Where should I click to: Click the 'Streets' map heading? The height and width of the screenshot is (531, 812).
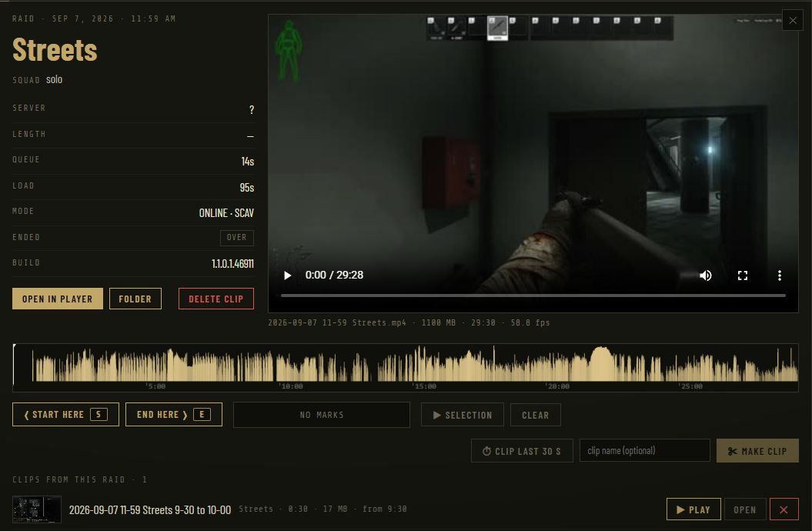[55, 50]
